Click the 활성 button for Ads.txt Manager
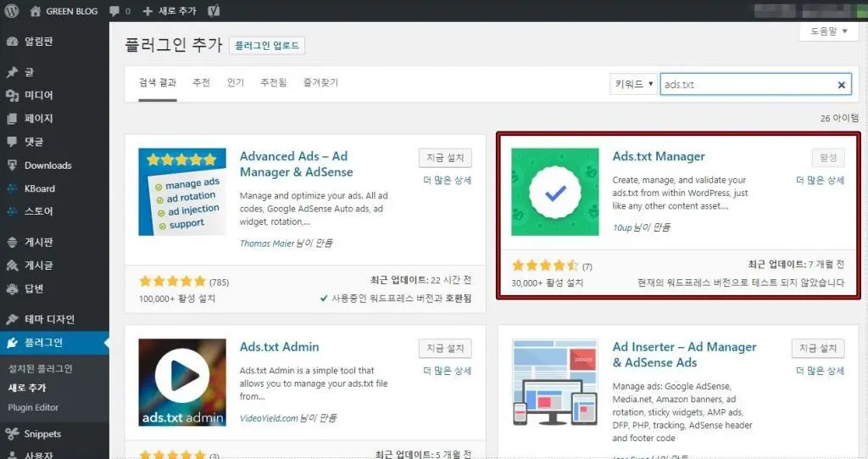Screen dimensions: 868x459 pos(828,158)
